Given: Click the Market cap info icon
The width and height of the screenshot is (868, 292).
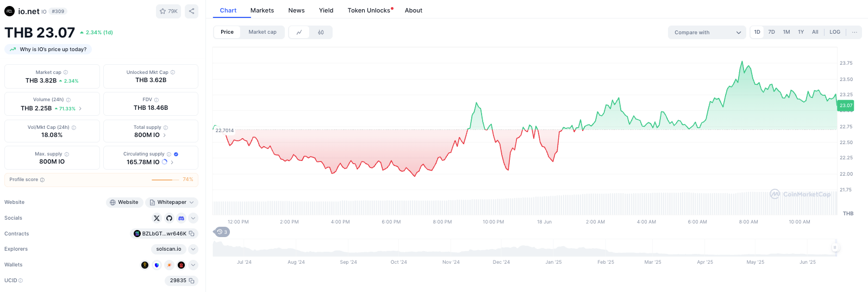Looking at the screenshot, I should click(66, 72).
